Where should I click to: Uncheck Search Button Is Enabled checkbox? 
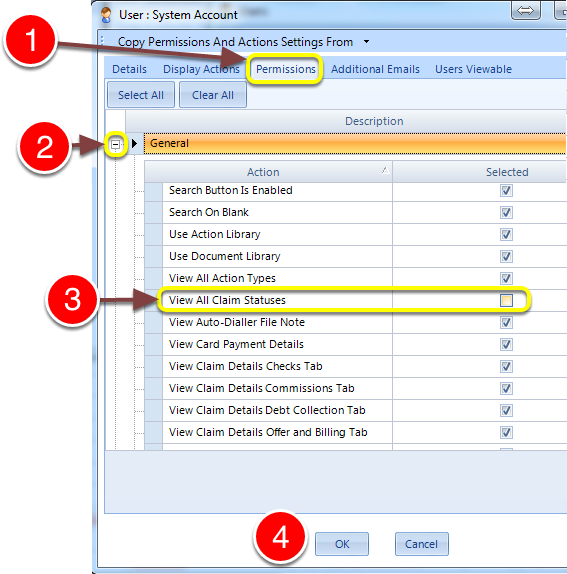506,190
